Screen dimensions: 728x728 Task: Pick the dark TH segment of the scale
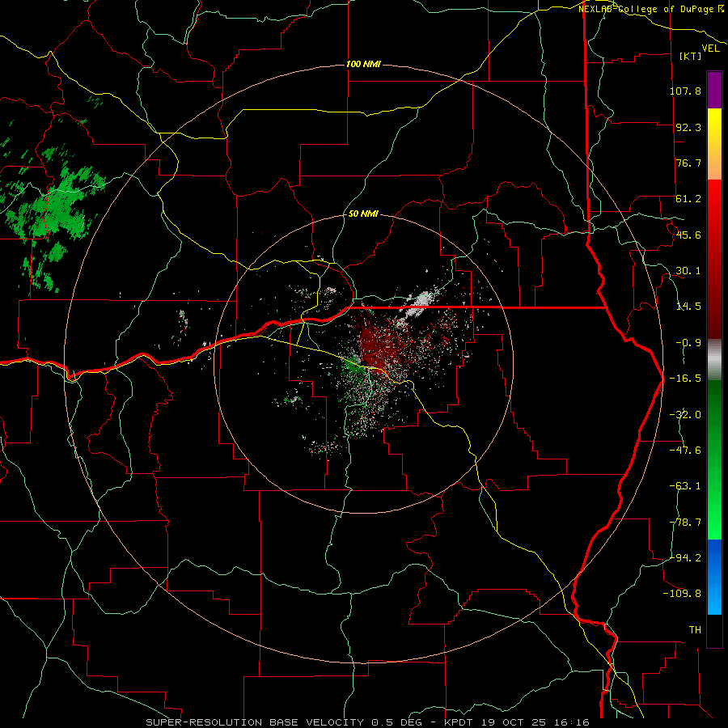tap(714, 630)
